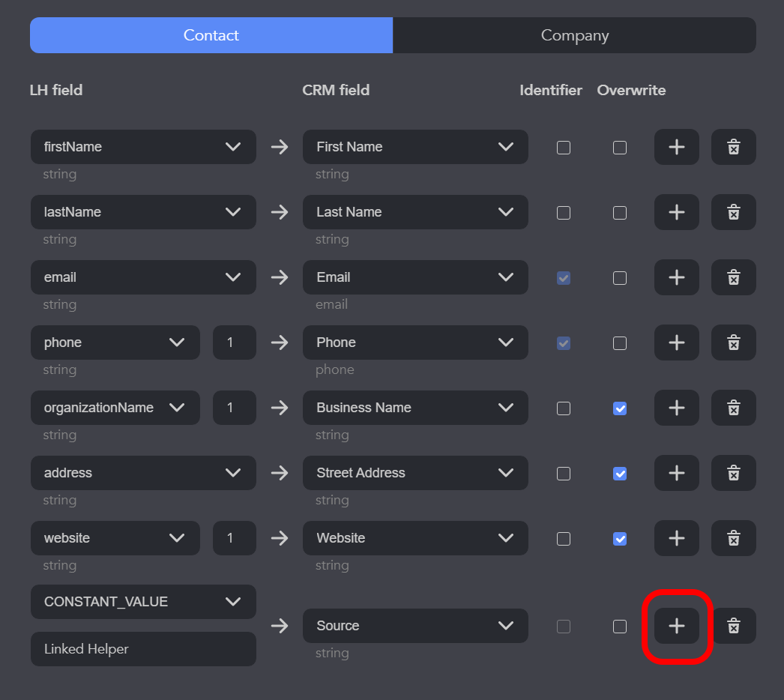Open the phone LH field dropdown
This screenshot has height=700, width=784.
tap(115, 343)
